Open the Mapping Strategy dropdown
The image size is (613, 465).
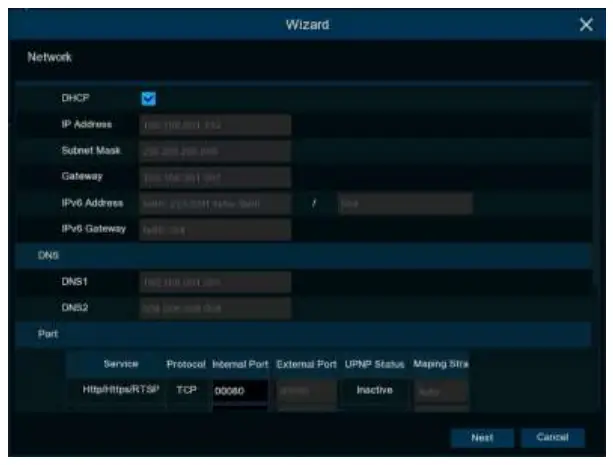click(x=441, y=391)
